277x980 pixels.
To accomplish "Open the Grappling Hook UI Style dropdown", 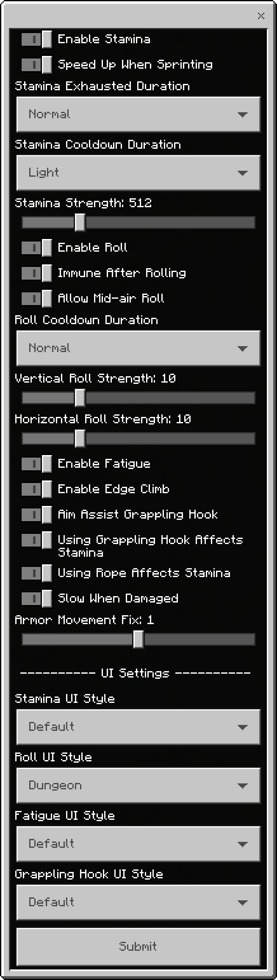I will tap(138, 902).
